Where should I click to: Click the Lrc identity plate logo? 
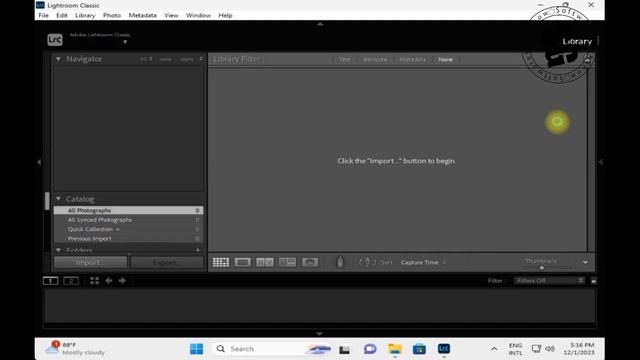coord(55,40)
